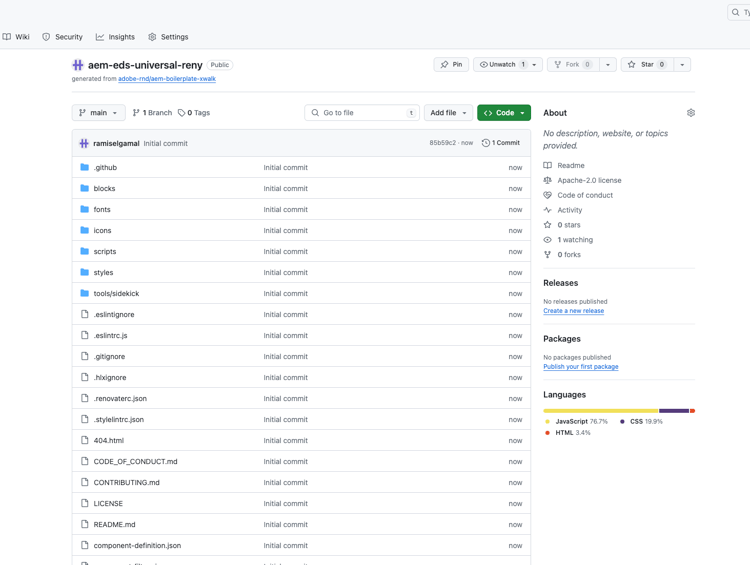Open the scripts folder icon
750x565 pixels.
[85, 251]
